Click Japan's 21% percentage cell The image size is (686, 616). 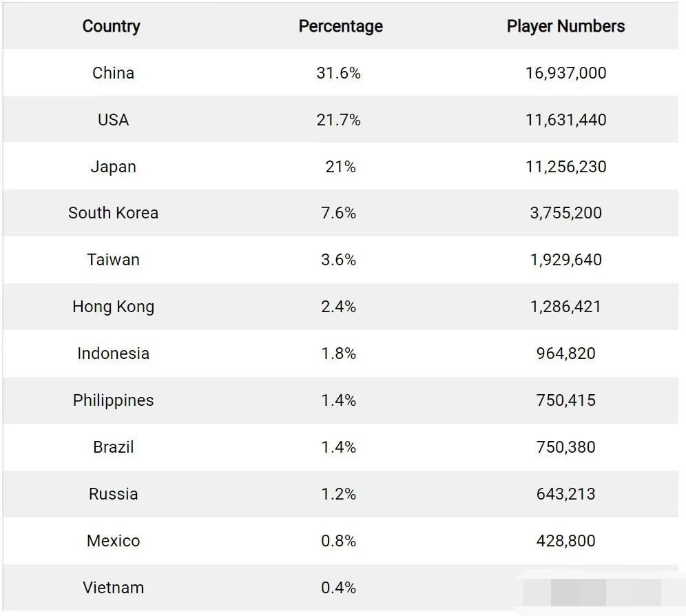point(340,166)
